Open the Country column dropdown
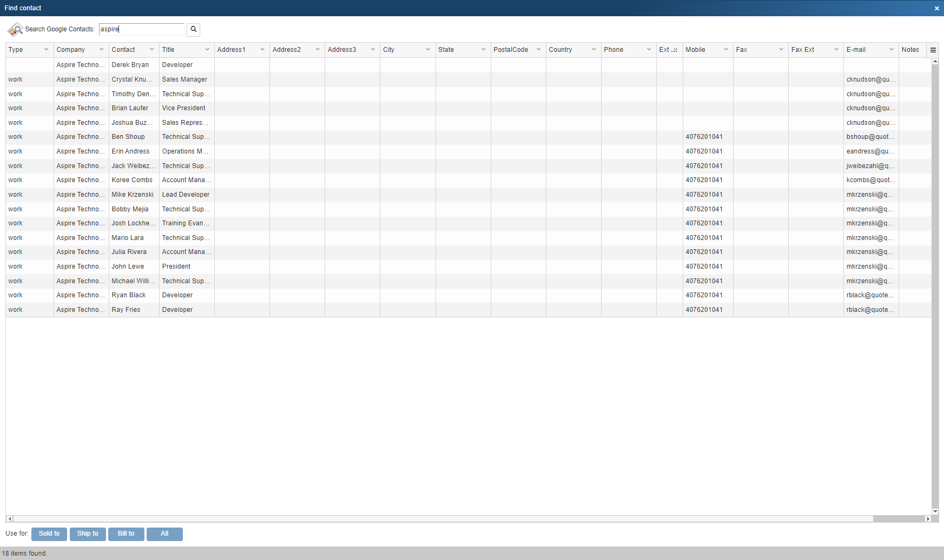This screenshot has width=944, height=560. tap(594, 50)
